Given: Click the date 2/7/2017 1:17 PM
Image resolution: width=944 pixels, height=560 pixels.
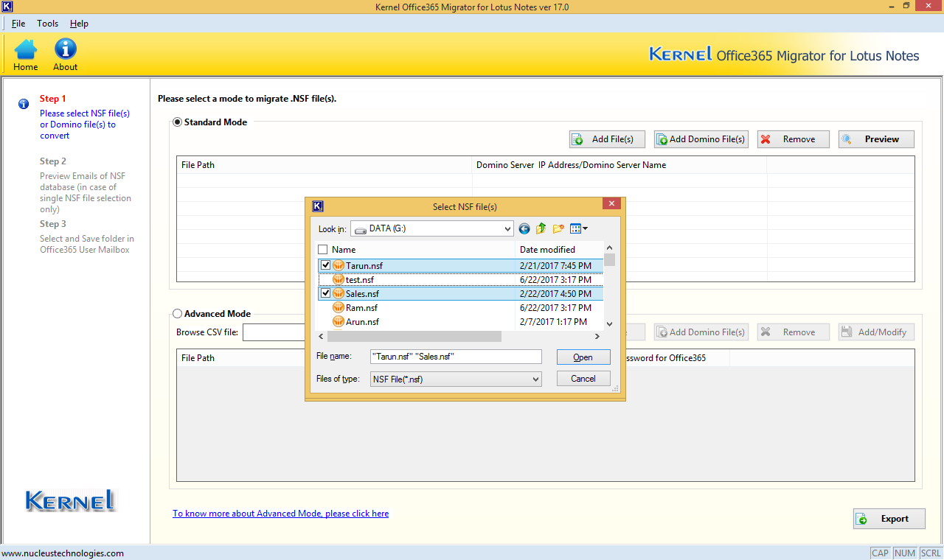Looking at the screenshot, I should 553,322.
